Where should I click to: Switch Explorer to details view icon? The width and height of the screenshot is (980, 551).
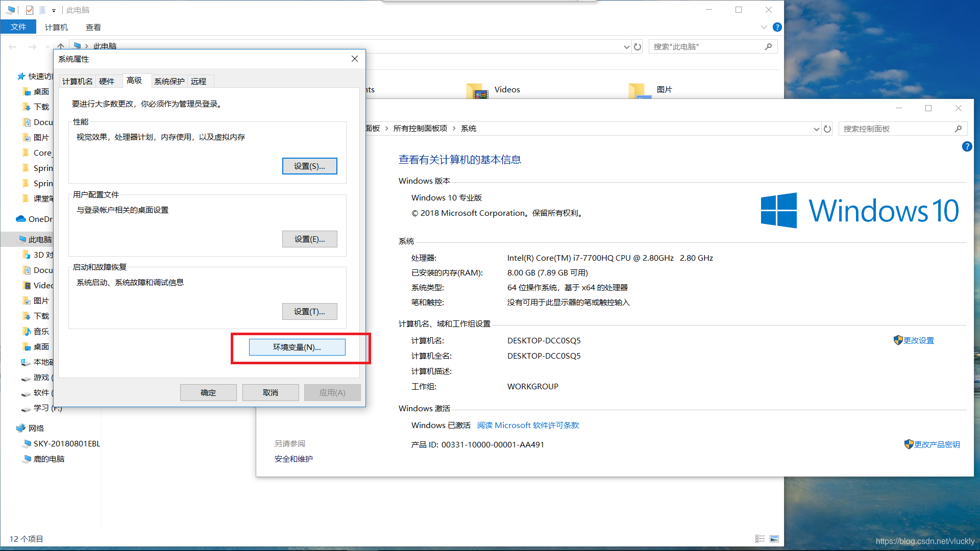[x=760, y=539]
